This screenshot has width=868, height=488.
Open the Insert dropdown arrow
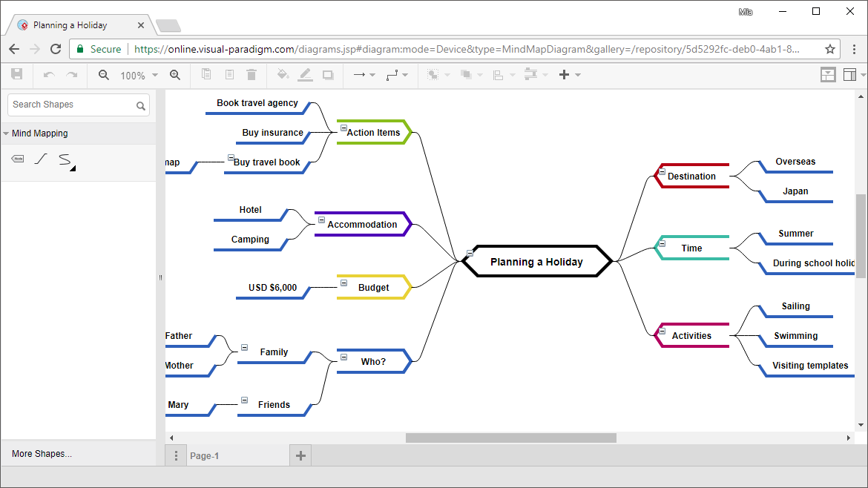pos(578,75)
